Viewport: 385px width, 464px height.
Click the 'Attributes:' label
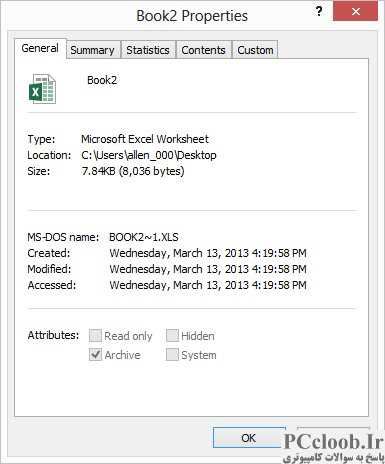53,335
